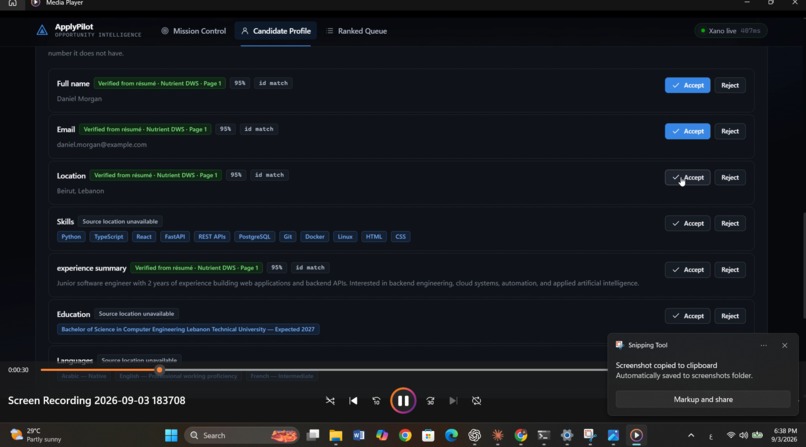Open Task View on the taskbar
806x447 pixels.
(x=313, y=435)
